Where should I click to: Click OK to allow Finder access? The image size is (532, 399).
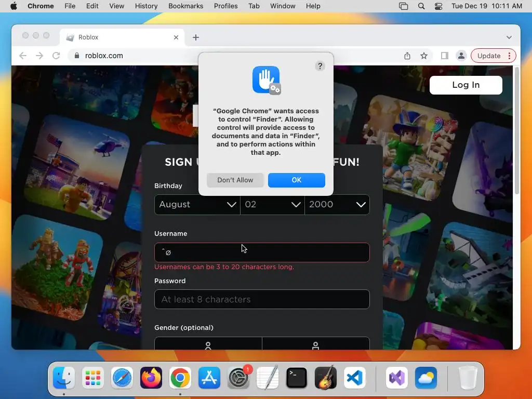[x=297, y=180]
